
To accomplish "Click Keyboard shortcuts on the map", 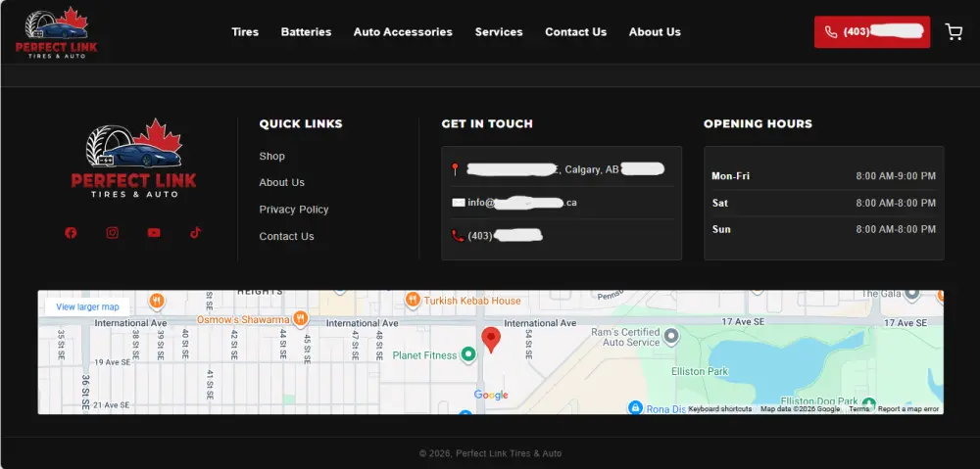I will click(720, 409).
